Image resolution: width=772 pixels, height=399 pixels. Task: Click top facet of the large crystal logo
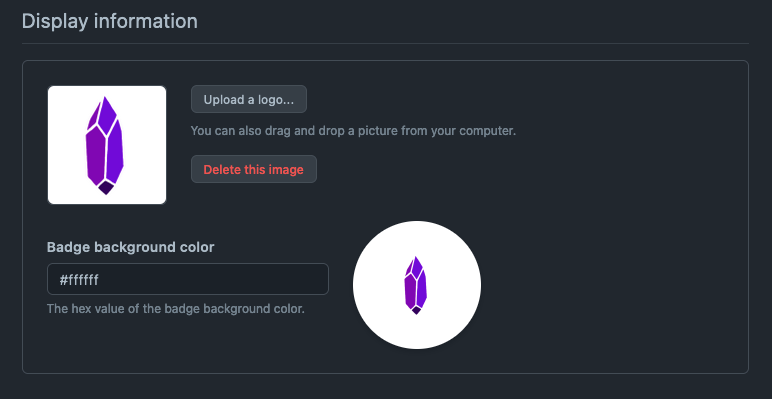[x=106, y=113]
